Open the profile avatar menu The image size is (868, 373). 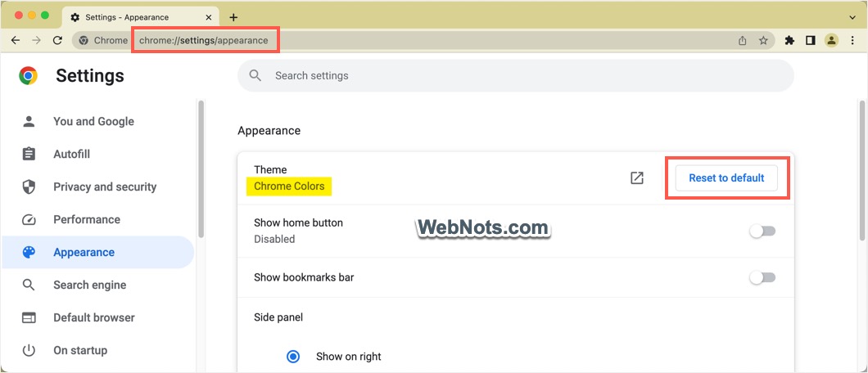tap(831, 40)
